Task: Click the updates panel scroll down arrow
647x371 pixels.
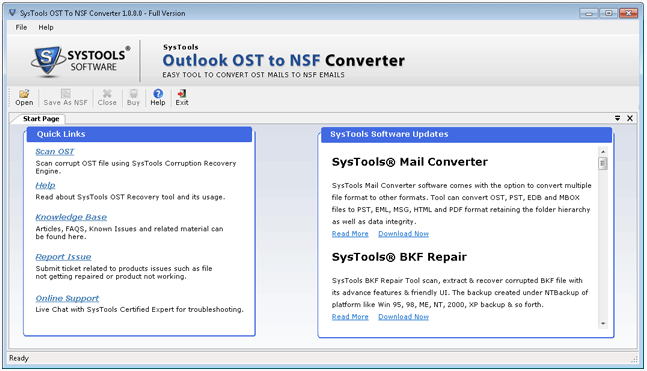Action: [x=603, y=324]
